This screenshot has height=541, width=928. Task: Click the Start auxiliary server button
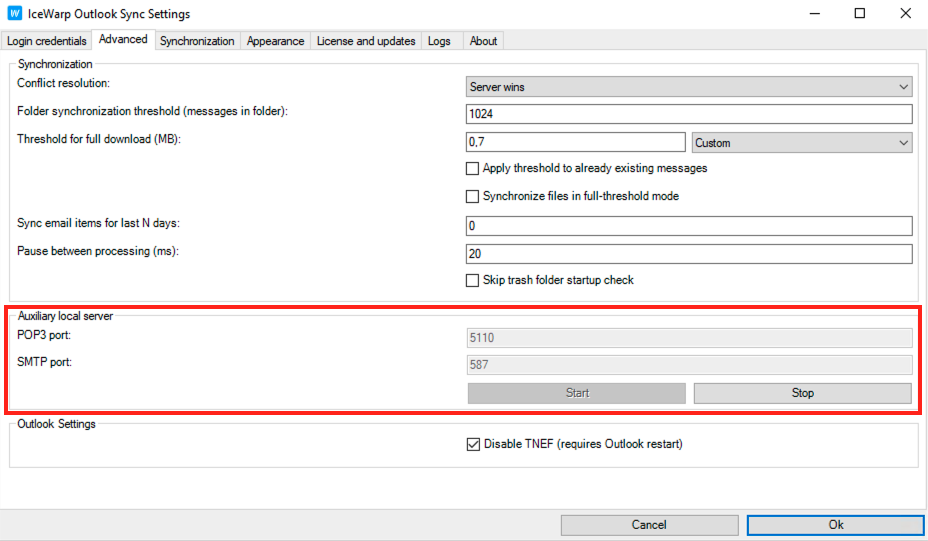click(576, 393)
